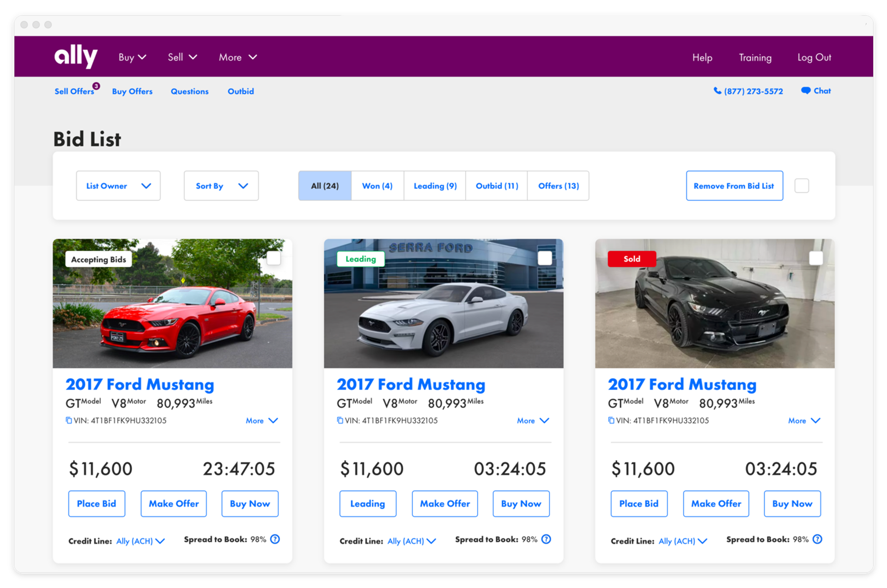Screen dimensions: 887x588
Task: Change Credit Line on the red Mustang card
Action: coord(140,541)
